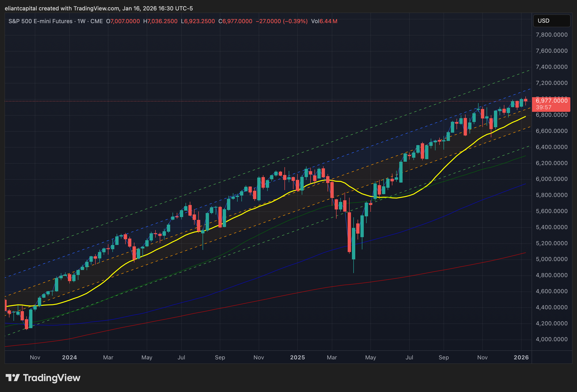Click the 2024 label on the time axis
The width and height of the screenshot is (577, 392).
(69, 357)
